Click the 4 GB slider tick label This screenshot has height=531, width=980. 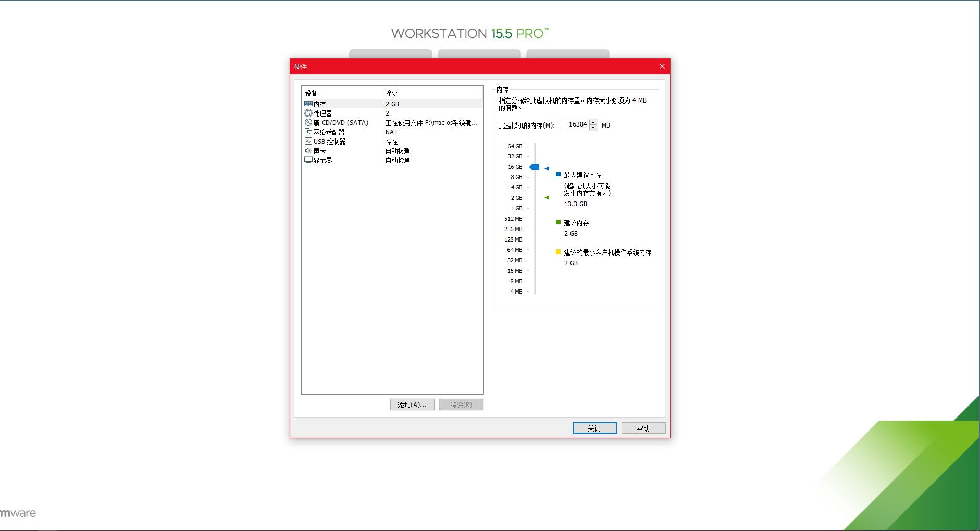click(x=516, y=187)
